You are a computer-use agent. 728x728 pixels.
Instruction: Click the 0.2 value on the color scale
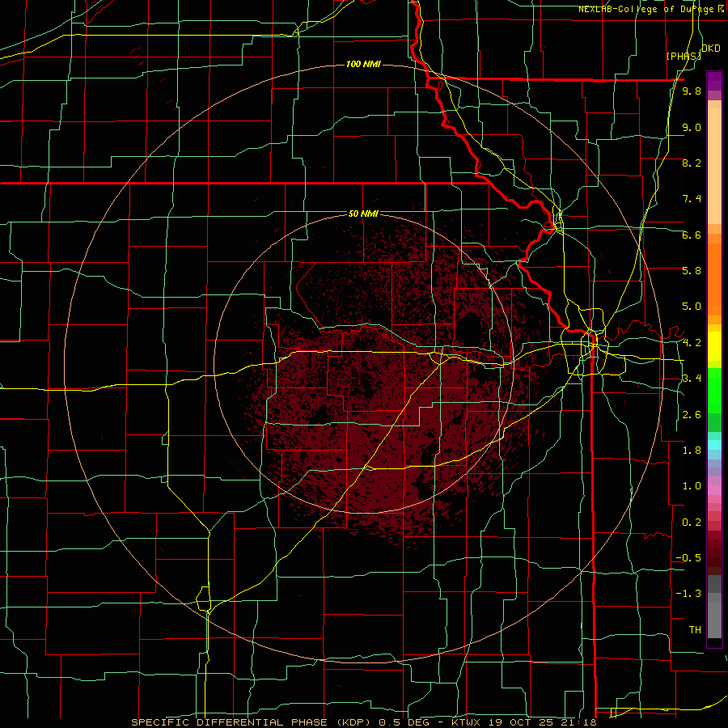(x=692, y=523)
